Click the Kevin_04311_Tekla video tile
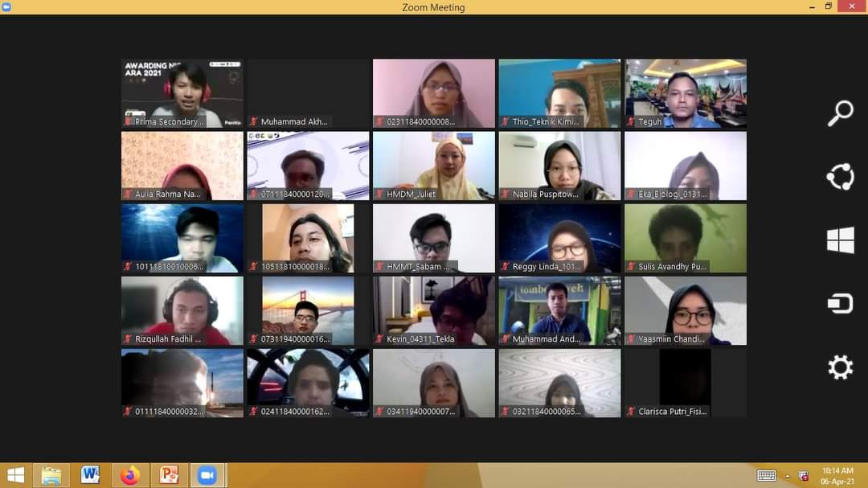This screenshot has height=488, width=868. (434, 310)
